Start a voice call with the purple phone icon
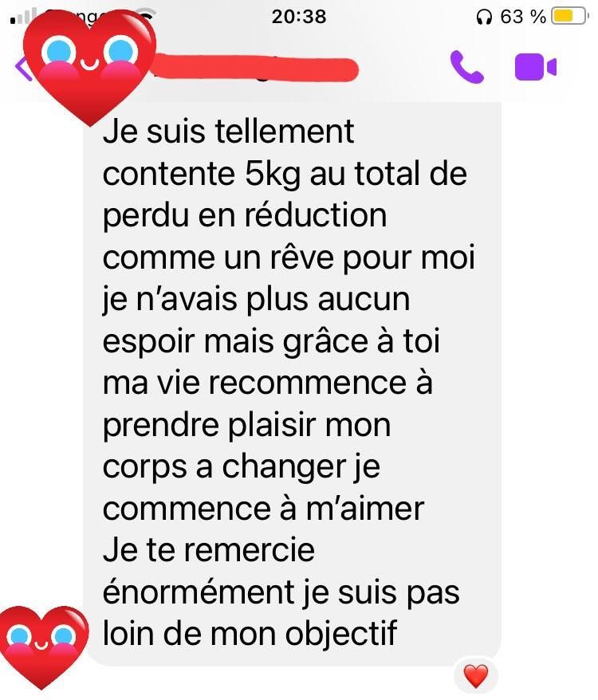 [x=466, y=67]
